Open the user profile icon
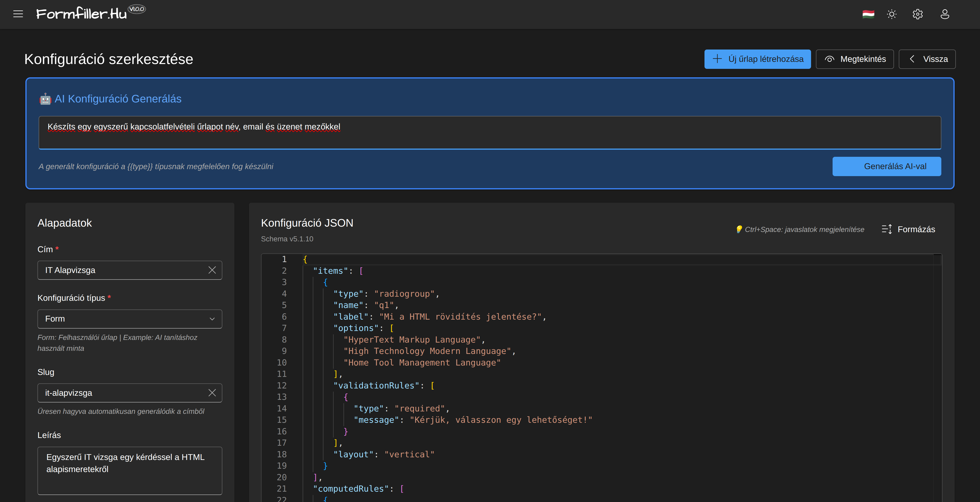 (x=945, y=14)
